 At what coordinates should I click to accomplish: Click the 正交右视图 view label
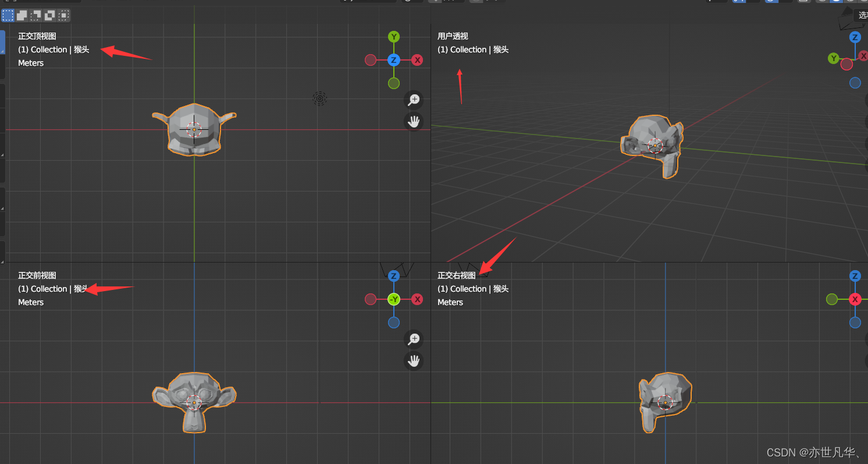pos(457,275)
